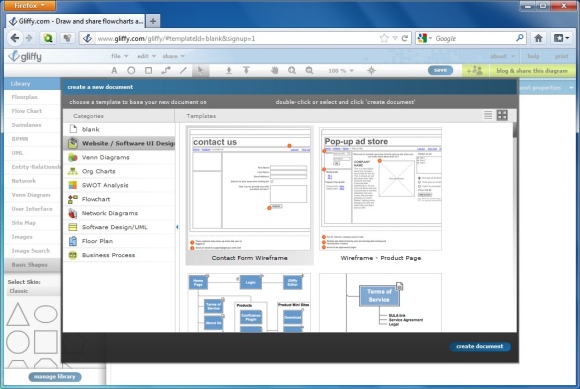Open the search engine selector dropdown

(x=425, y=38)
